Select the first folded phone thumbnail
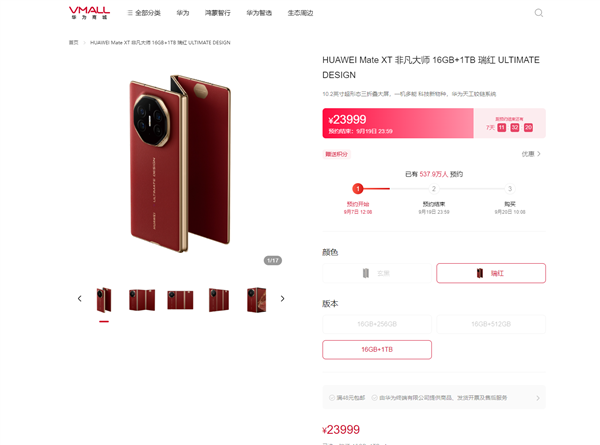600x445 pixels. pyautogui.click(x=104, y=300)
